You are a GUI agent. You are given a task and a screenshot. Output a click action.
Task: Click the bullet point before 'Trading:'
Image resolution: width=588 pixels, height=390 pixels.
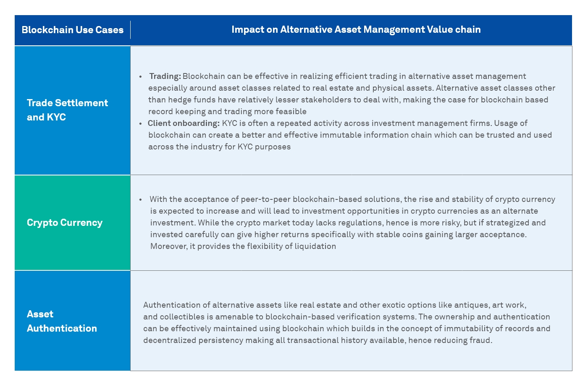tap(141, 77)
